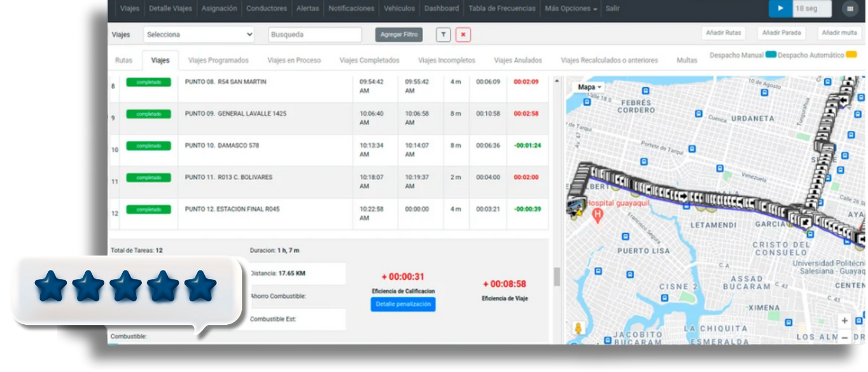Image resolution: width=868 pixels, height=372 pixels.
Task: Click the yellow Despacho Automático swatch
Action: tap(853, 56)
